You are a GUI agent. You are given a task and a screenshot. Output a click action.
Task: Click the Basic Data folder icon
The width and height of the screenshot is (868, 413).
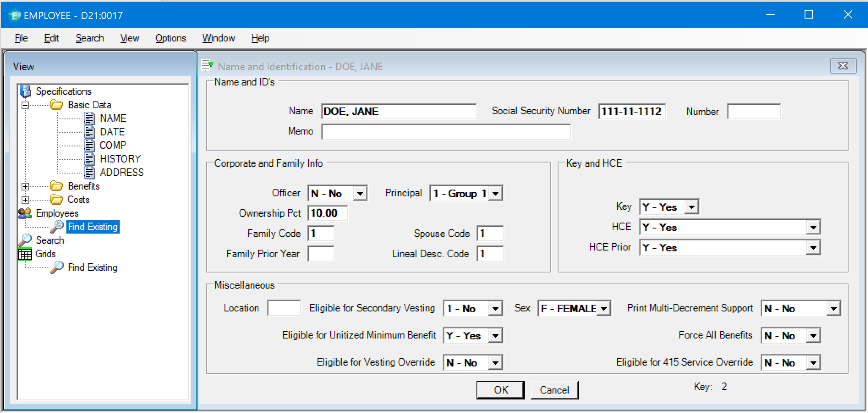coord(57,105)
